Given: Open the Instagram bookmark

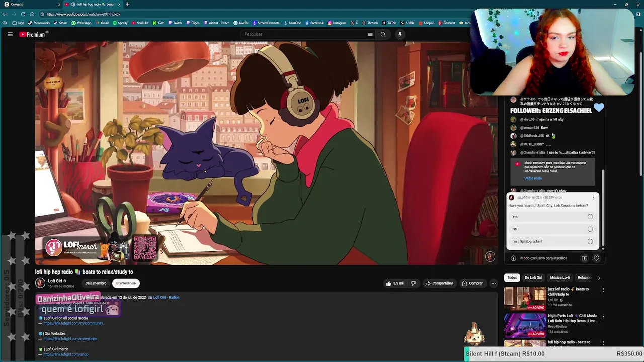Looking at the screenshot, I should [337, 23].
